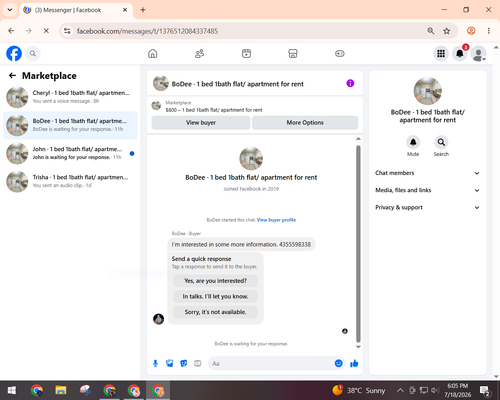Open the taskbar weather widget 38°C Sunny
This screenshot has height=400, width=500.
tap(359, 390)
